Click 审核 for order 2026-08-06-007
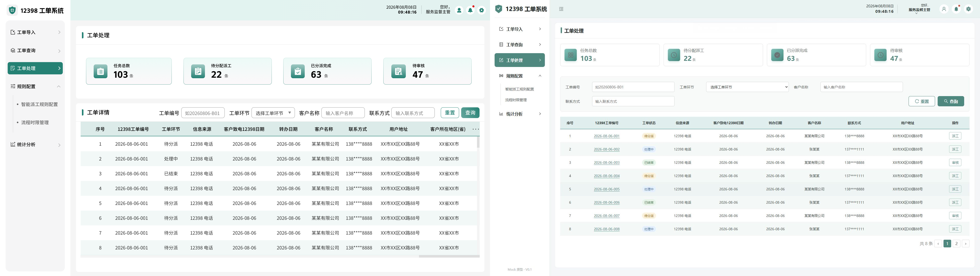 coord(955,216)
